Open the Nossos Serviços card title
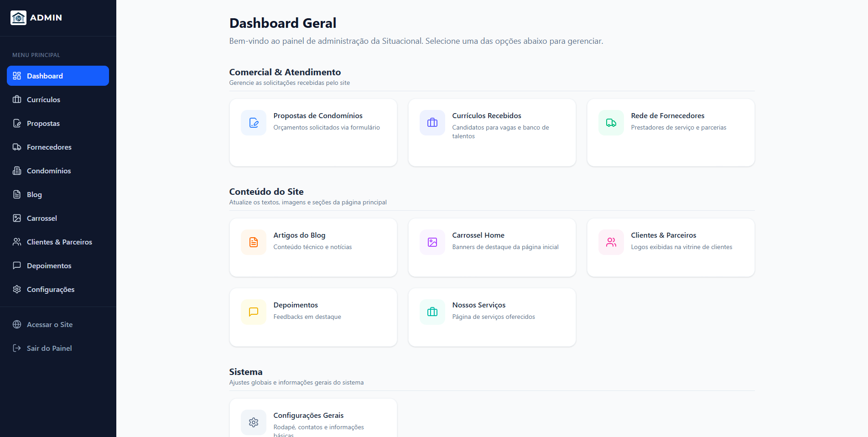This screenshot has width=868, height=437. tap(479, 305)
